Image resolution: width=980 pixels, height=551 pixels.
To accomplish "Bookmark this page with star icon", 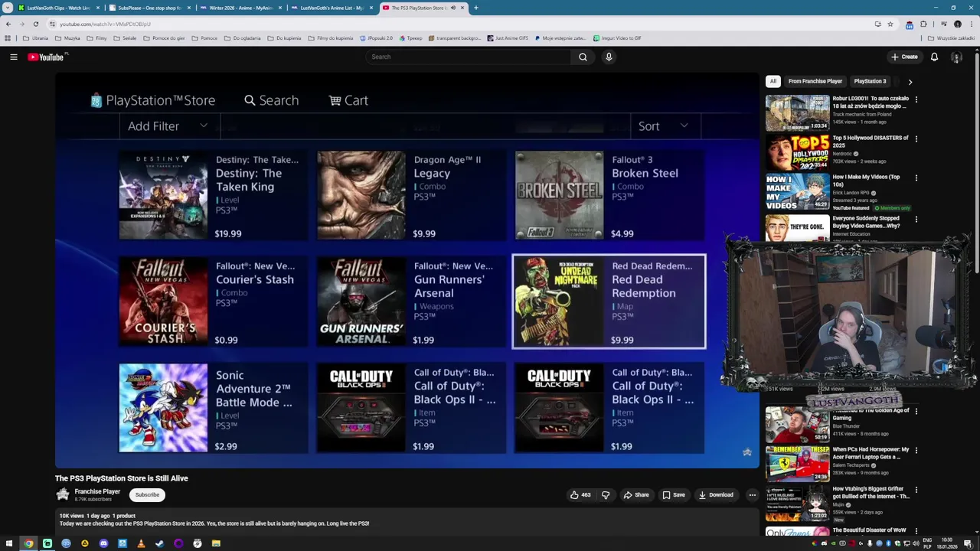I will 890,24.
